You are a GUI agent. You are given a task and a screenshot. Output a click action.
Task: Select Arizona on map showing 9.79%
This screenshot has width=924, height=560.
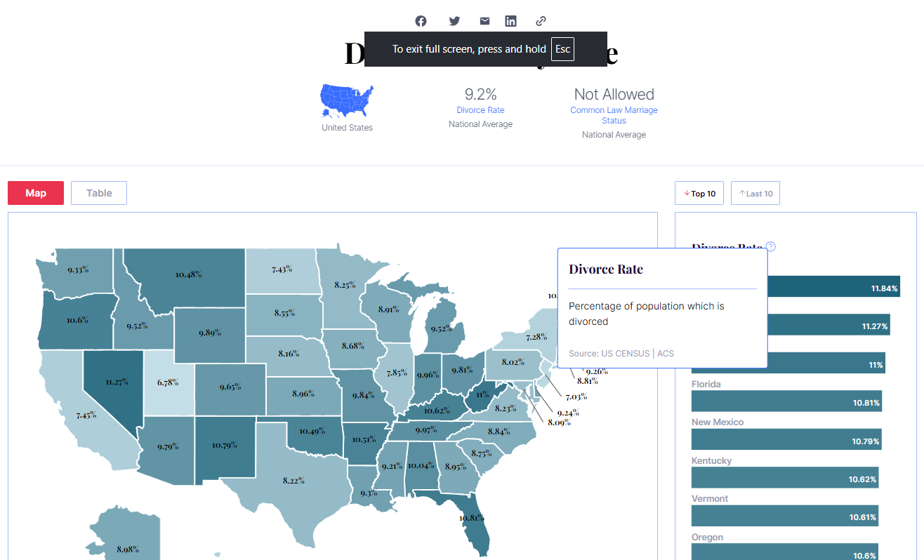(x=167, y=446)
